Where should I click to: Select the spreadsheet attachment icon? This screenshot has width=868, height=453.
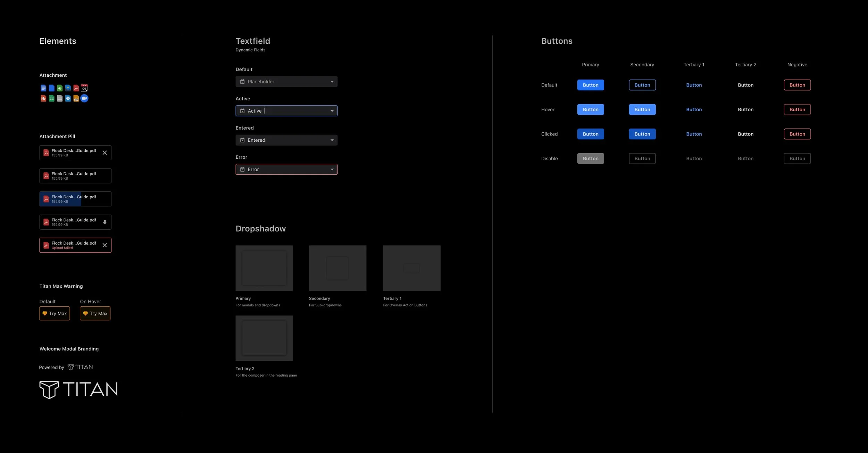click(51, 98)
